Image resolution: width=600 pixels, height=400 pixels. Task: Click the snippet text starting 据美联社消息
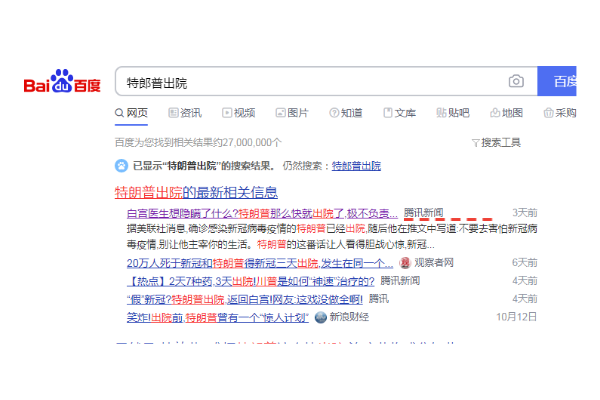point(332,237)
